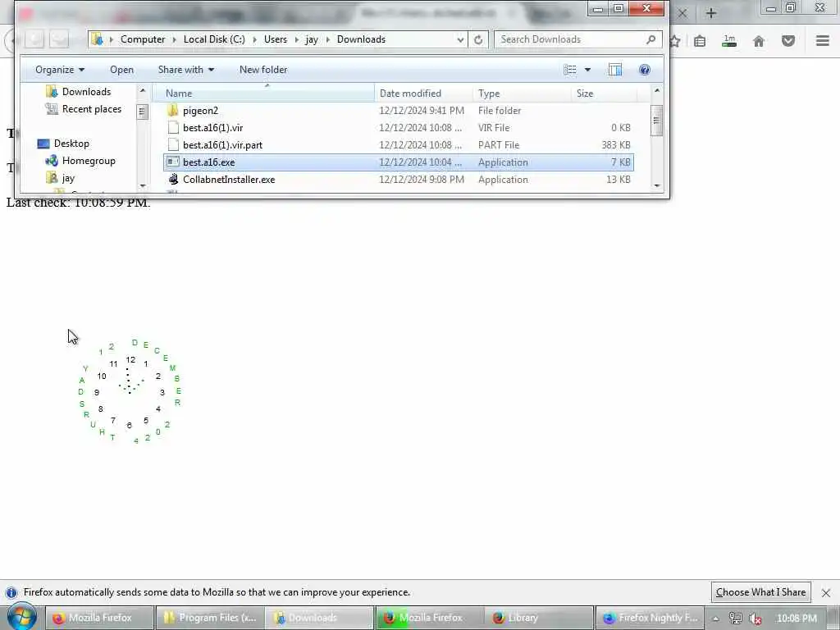This screenshot has width=840, height=630.
Task: Open the Explorer help icon
Action: coord(645,70)
